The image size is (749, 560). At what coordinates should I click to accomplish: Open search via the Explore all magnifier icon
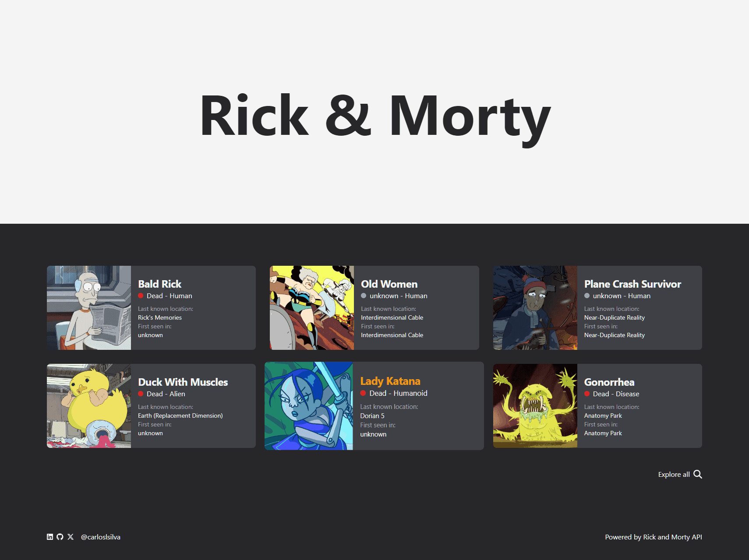[698, 474]
